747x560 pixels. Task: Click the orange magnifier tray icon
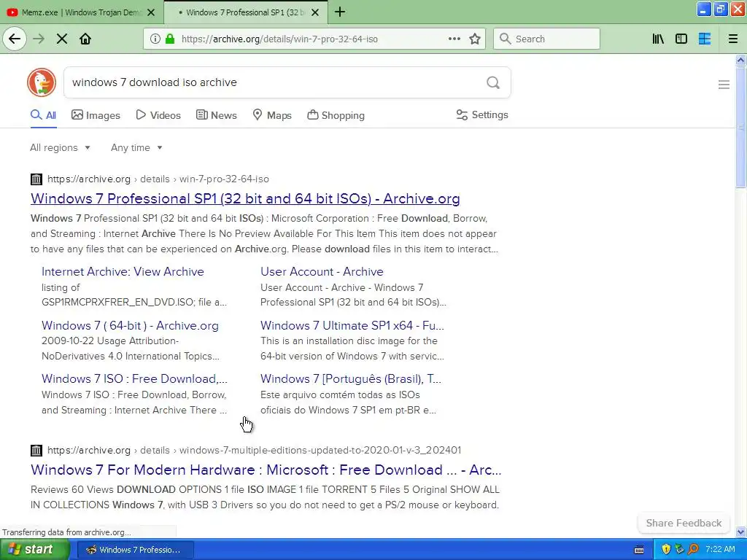693,550
